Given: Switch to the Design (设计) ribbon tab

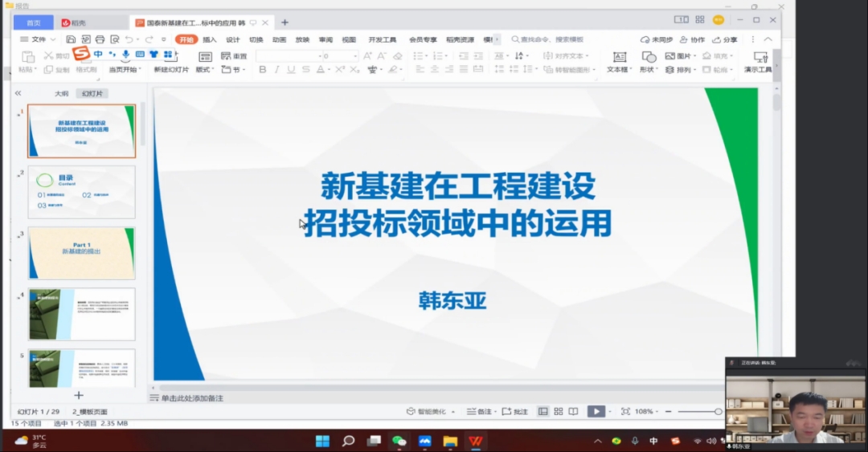Looking at the screenshot, I should [232, 39].
